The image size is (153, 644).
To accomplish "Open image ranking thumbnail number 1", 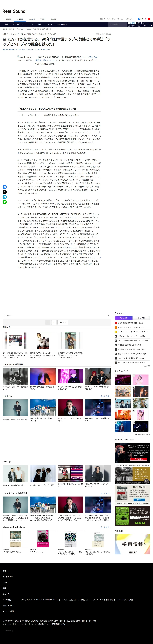I will (x=123, y=379).
